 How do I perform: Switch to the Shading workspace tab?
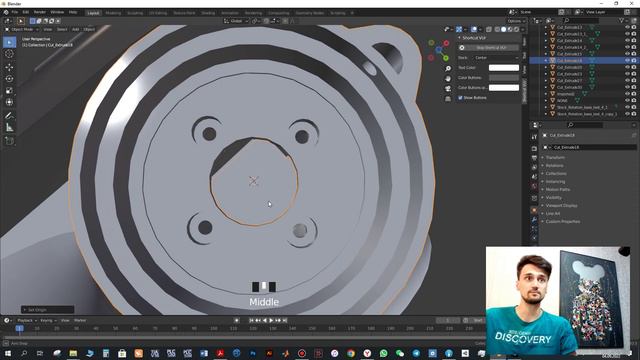tap(208, 13)
